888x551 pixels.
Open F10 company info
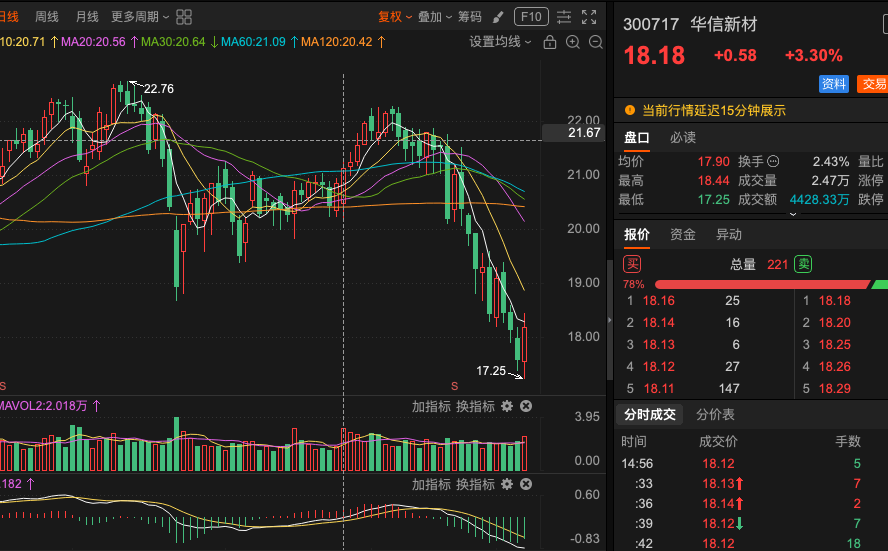pyautogui.click(x=531, y=17)
